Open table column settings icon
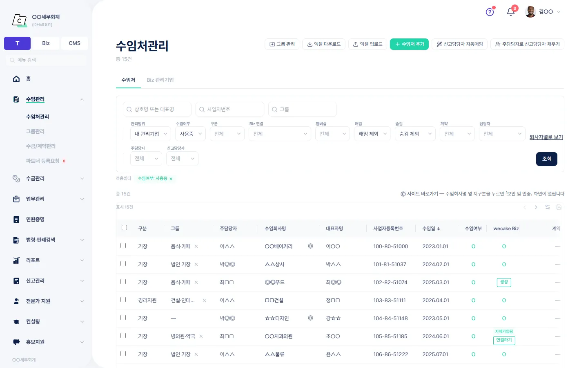Screen dimensions: 588x368 pos(548,207)
